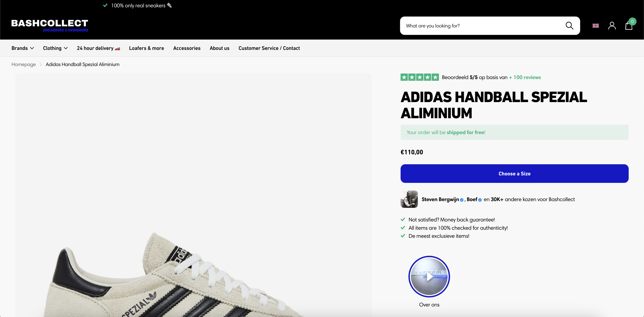Click the racing car icon by 24 hour delivery
Viewport: 644px width, 317px height.
[117, 49]
